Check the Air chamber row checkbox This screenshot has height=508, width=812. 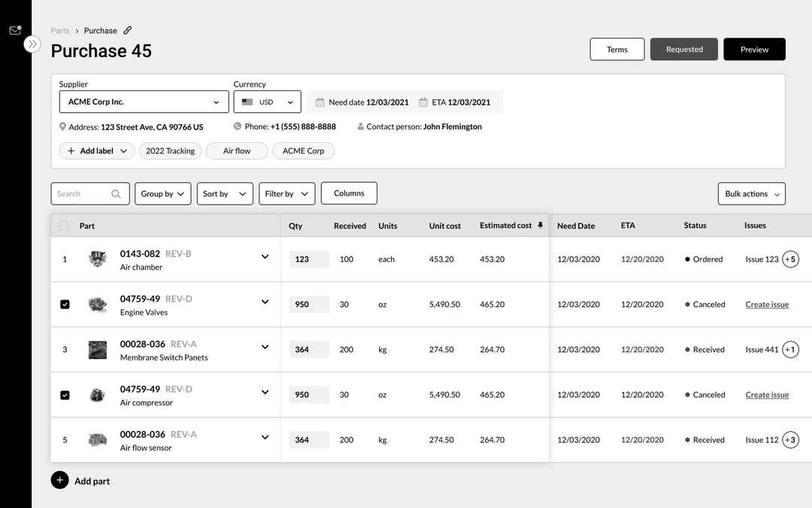tap(65, 259)
